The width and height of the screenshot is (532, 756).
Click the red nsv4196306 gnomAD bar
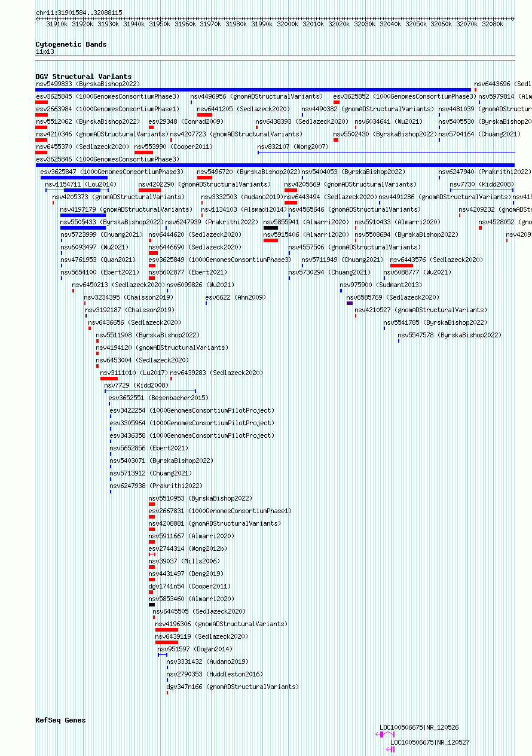point(166,630)
